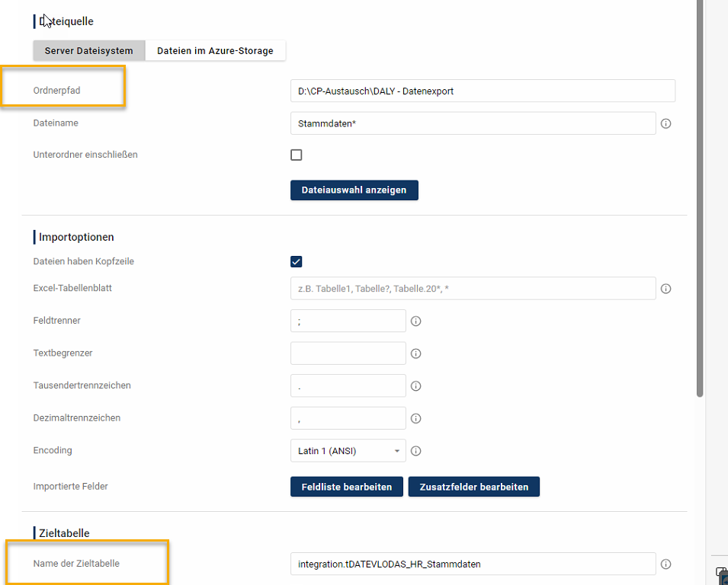728x585 pixels.
Task: Select the Name der Zieltabelle input field
Action: click(x=473, y=564)
